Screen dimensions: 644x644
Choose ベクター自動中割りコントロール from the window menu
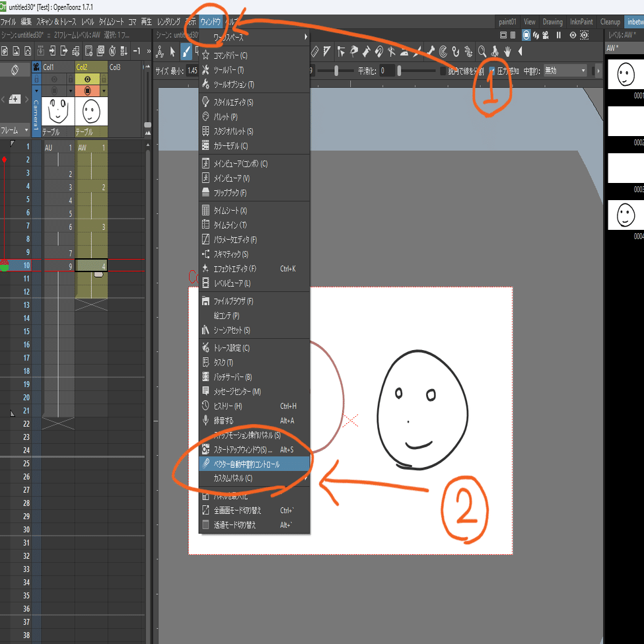254,464
